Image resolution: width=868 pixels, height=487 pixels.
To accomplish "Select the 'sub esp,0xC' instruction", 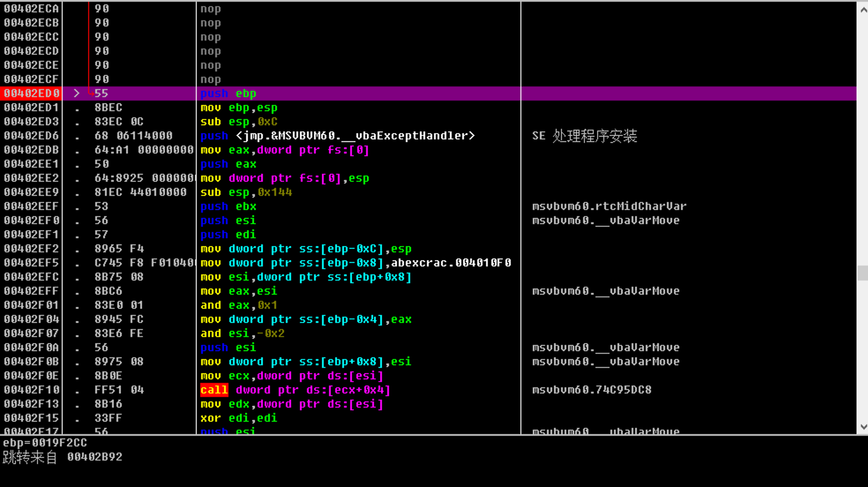I will [x=239, y=122].
